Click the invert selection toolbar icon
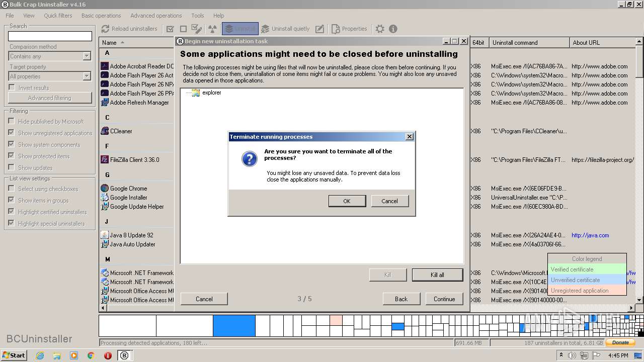 197,29
